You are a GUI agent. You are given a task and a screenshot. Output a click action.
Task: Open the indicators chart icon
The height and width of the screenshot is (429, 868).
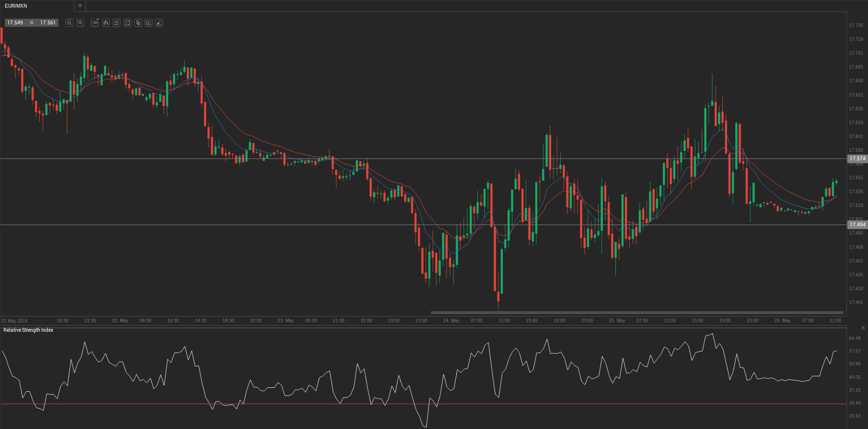127,23
